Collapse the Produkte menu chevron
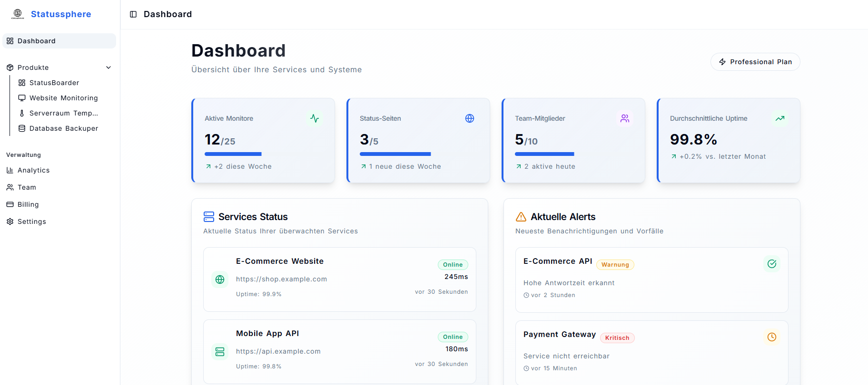The height and width of the screenshot is (385, 868). 108,67
